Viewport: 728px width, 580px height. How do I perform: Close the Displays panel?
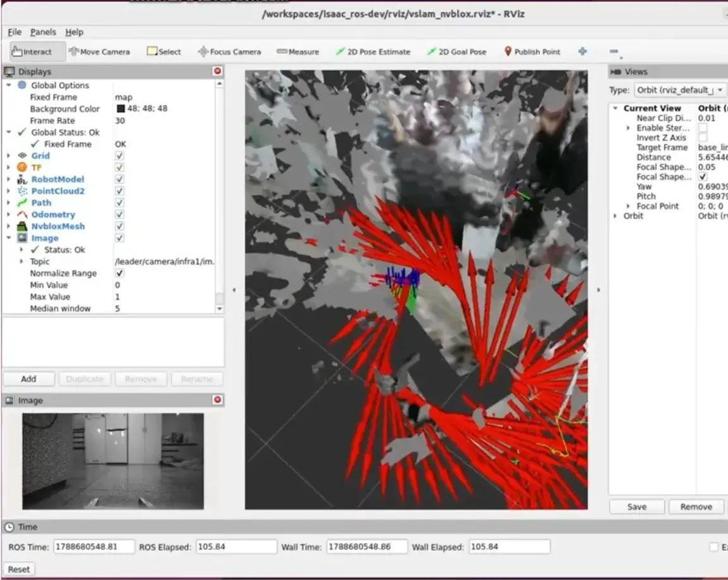(217, 71)
